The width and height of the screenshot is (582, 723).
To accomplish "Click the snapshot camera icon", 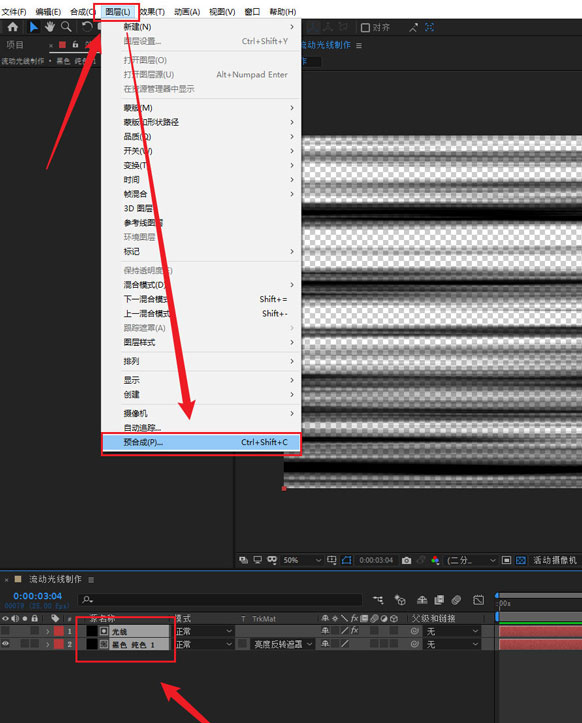I will pyautogui.click(x=406, y=560).
